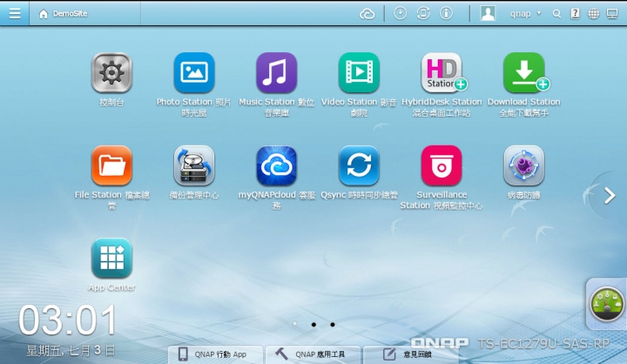The image size is (627, 364).
Task: Open desktop preferences monitor icon
Action: point(612,14)
